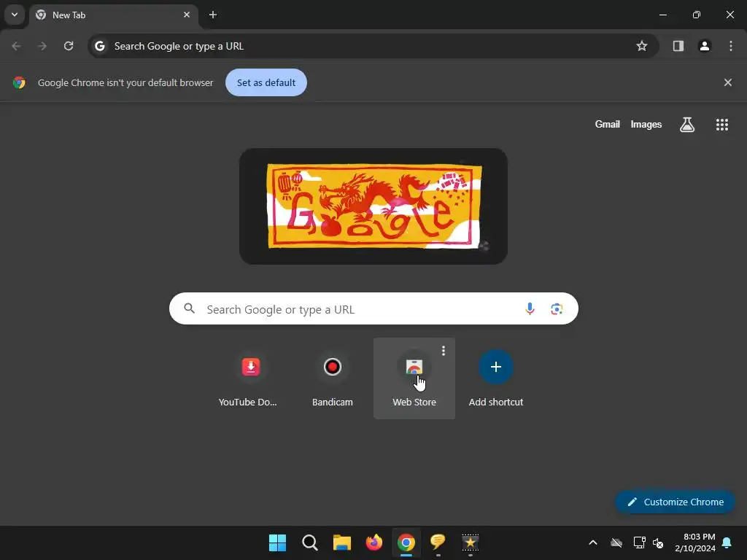Open clock showing 8:03 PM

695,542
